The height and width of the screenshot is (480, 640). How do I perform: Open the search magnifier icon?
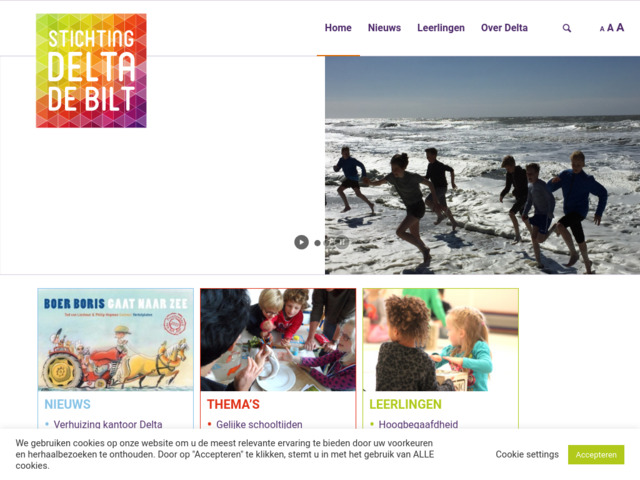coord(567,28)
